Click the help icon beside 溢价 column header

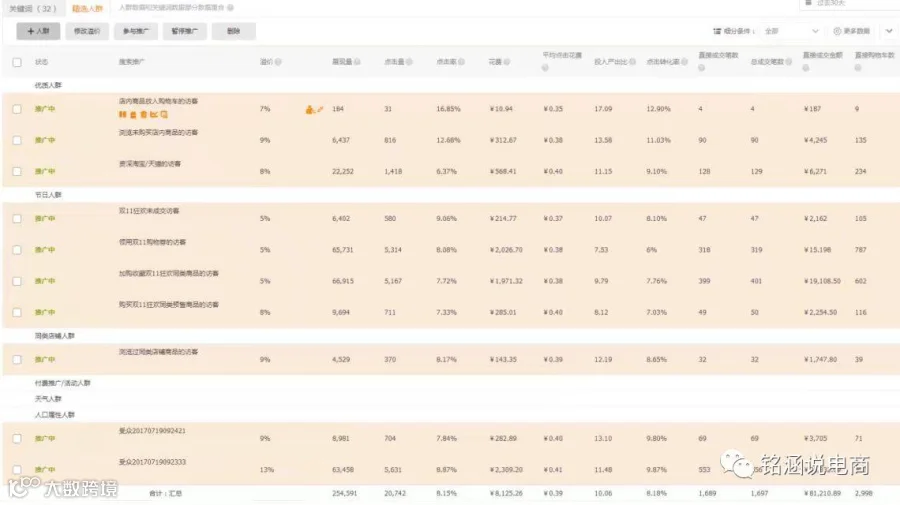(x=278, y=62)
